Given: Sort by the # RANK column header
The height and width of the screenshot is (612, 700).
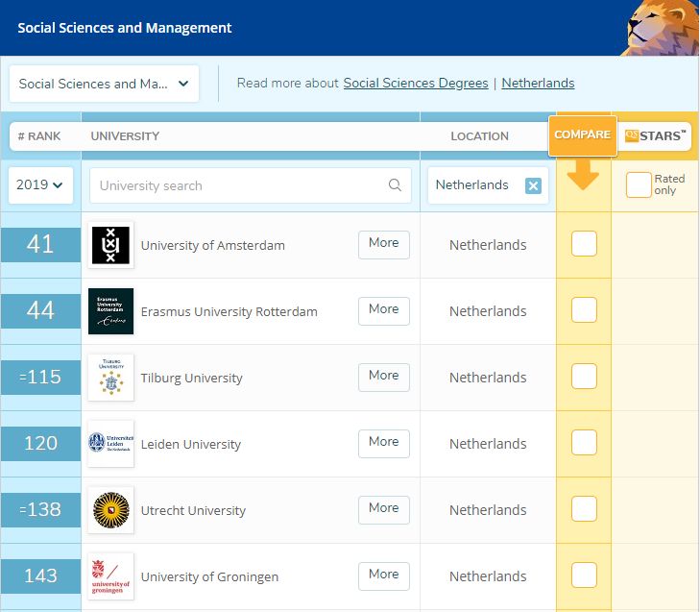Looking at the screenshot, I should (x=39, y=135).
